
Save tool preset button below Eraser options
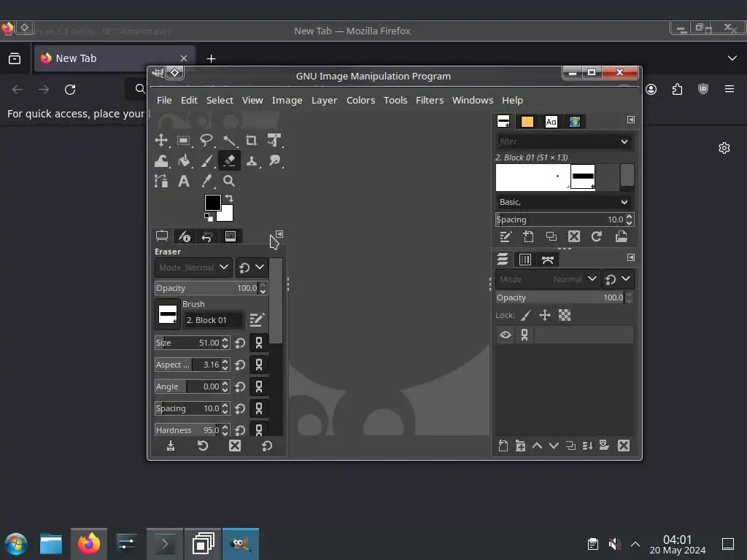point(171,446)
